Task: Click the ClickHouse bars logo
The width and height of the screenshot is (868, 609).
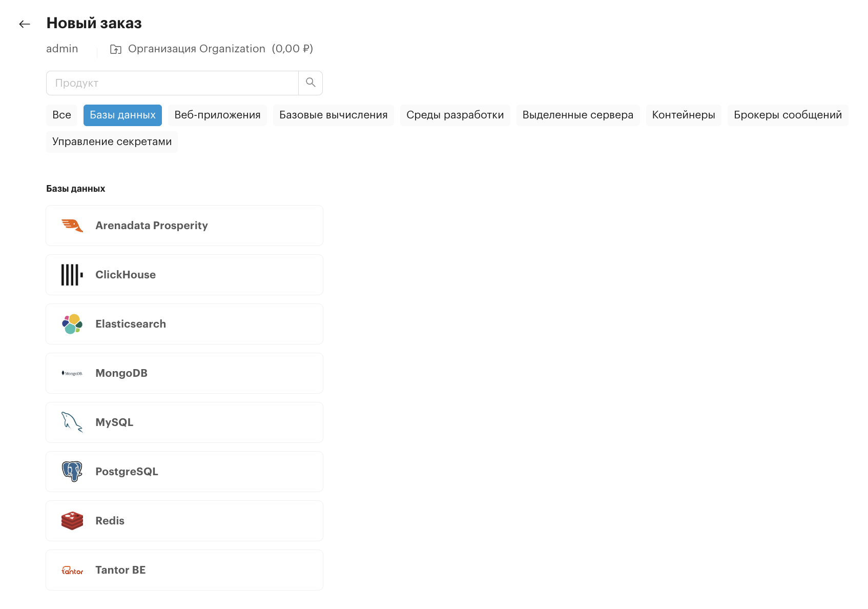Action: click(72, 275)
